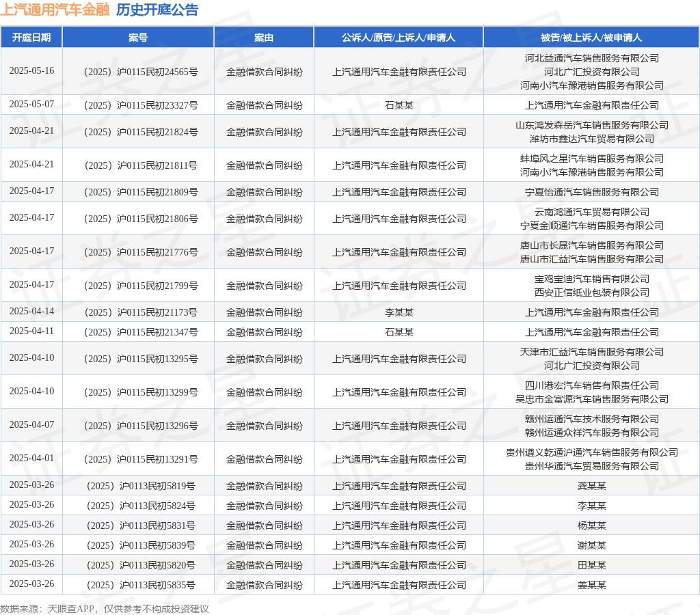The image size is (700, 615).
Task: Select case number 沪0115民初13299号
Action: pyautogui.click(x=141, y=392)
